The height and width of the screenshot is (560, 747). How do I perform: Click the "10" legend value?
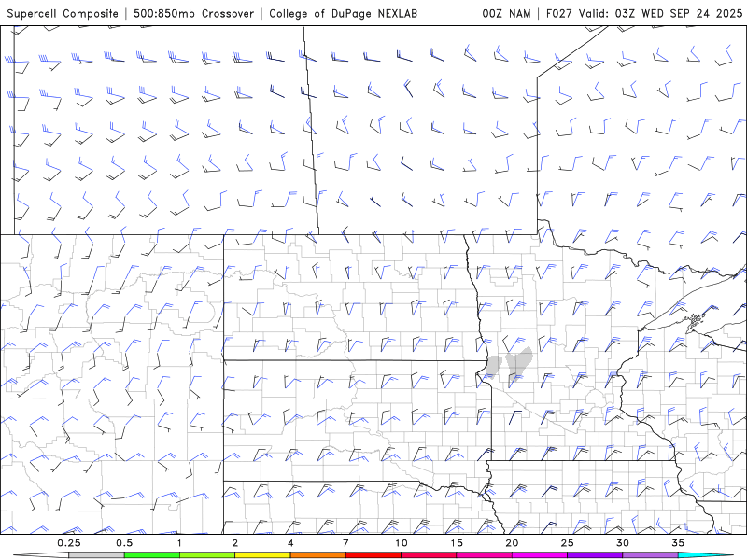pos(402,543)
